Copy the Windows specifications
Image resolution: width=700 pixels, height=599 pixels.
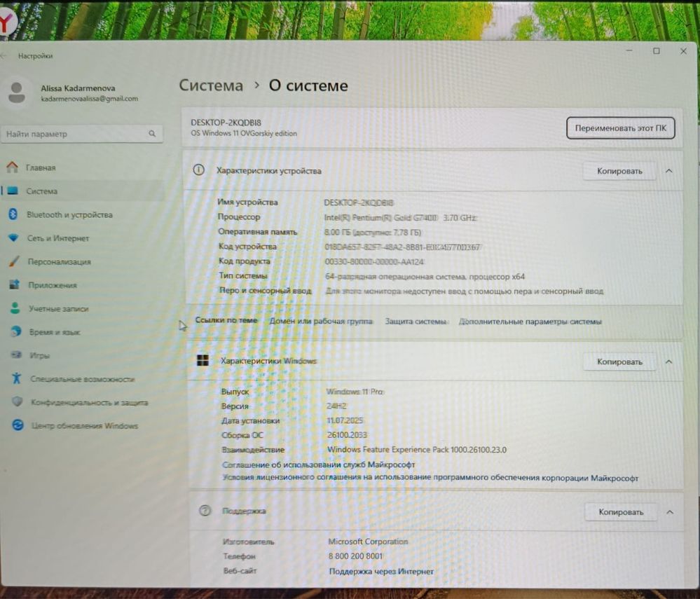619,362
